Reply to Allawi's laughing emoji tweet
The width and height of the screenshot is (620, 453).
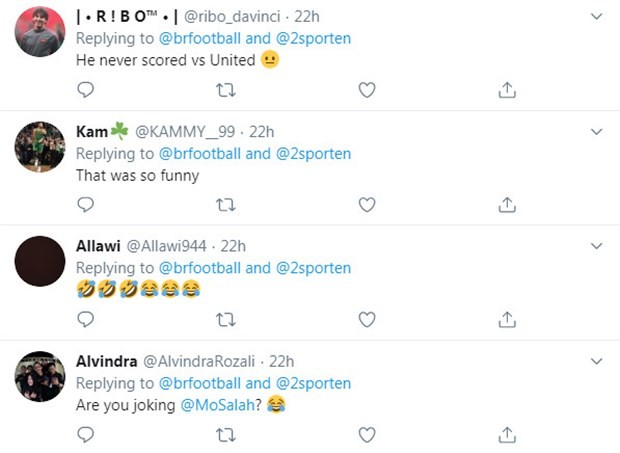click(86, 320)
